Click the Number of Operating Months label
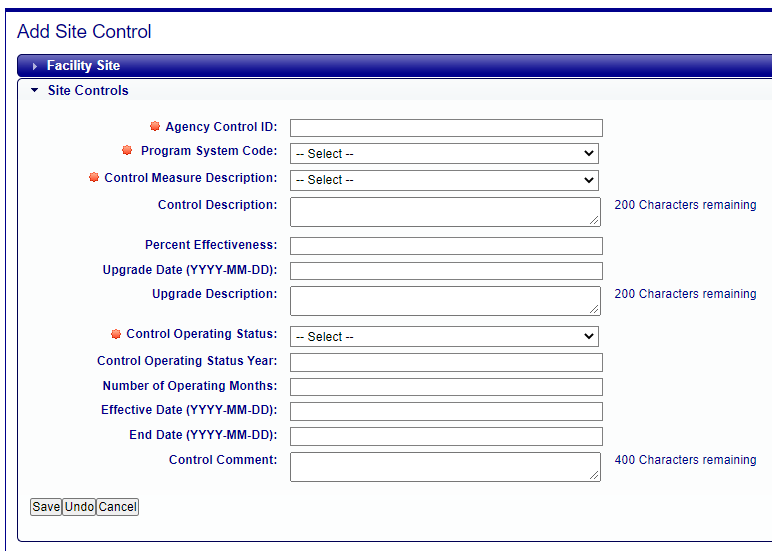The height and width of the screenshot is (551, 772). click(x=190, y=386)
